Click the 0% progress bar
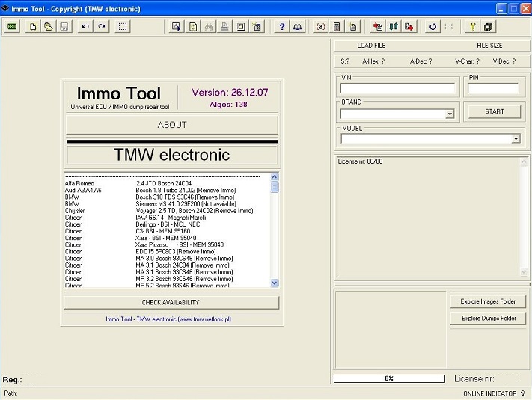This screenshot has width=532, height=400. coord(389,378)
